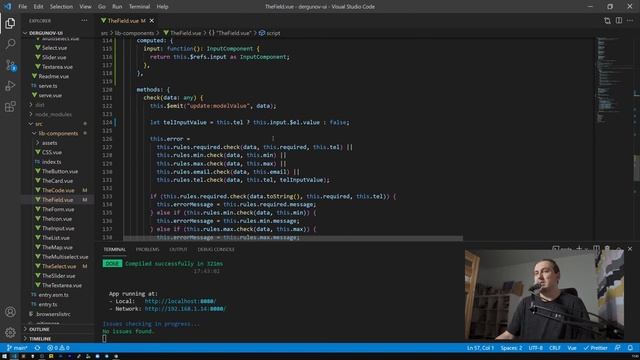The image size is (640, 360).
Task: Expand the assets folder
Action: [x=49, y=143]
